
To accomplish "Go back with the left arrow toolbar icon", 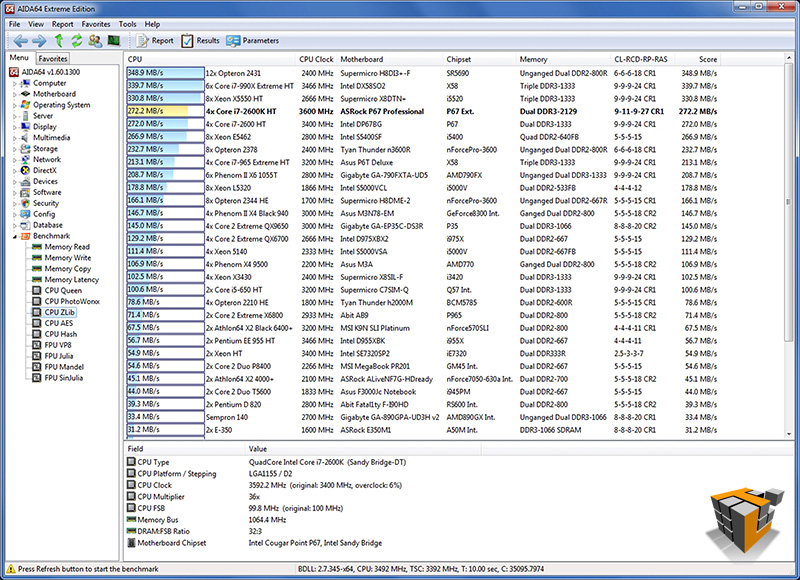I will click(x=20, y=41).
